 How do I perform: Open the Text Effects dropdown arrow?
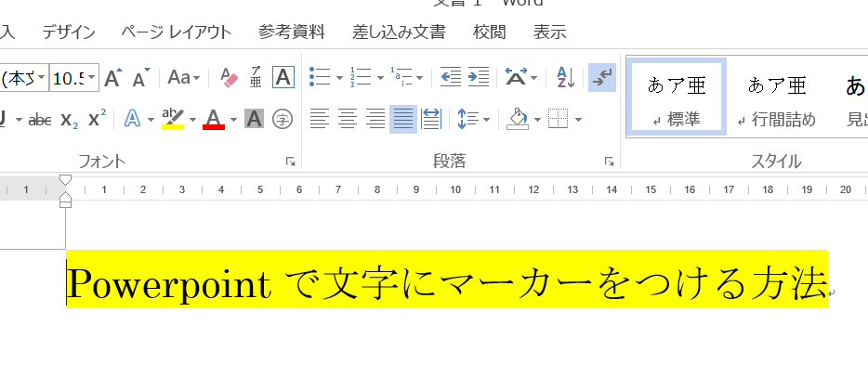(151, 120)
